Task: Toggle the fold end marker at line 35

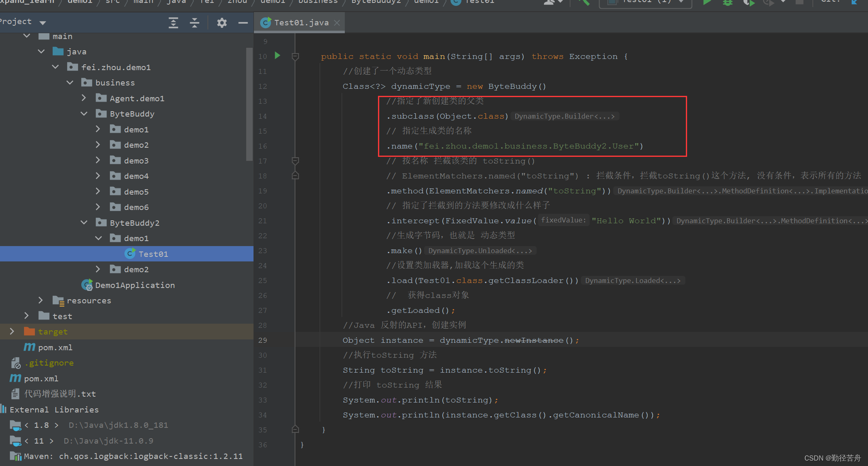Action: coord(295,429)
